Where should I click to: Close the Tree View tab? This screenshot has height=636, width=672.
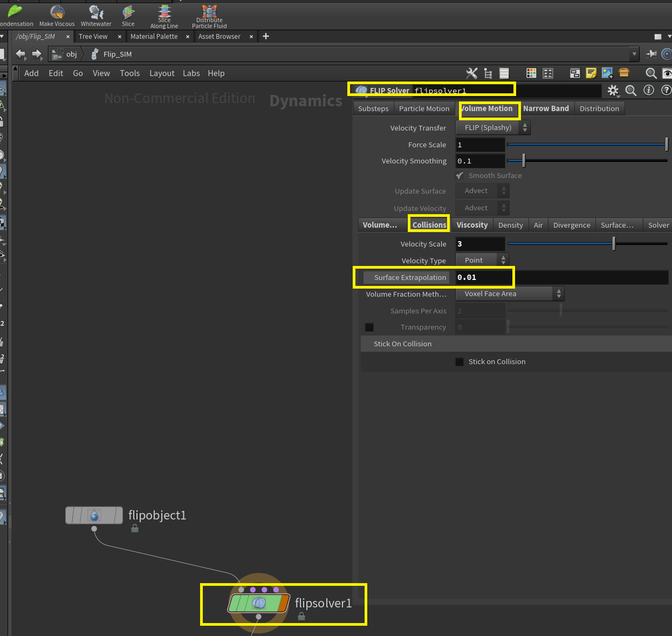coord(120,37)
